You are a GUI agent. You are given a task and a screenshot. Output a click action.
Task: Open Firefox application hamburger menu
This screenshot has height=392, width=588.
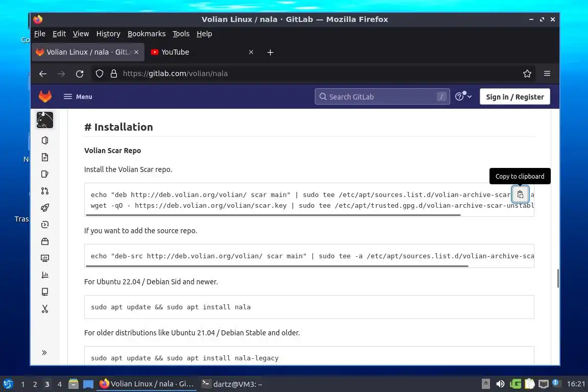pos(547,73)
